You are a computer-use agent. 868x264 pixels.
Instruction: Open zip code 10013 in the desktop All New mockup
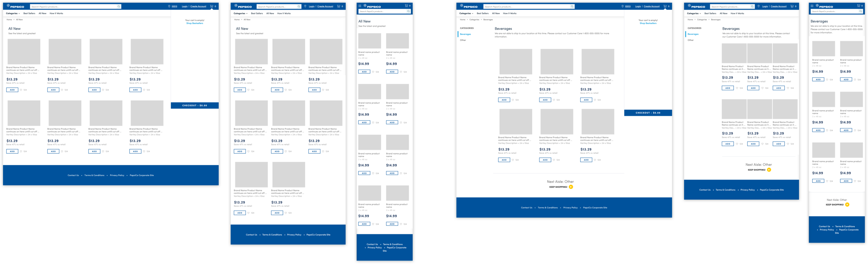(x=174, y=7)
